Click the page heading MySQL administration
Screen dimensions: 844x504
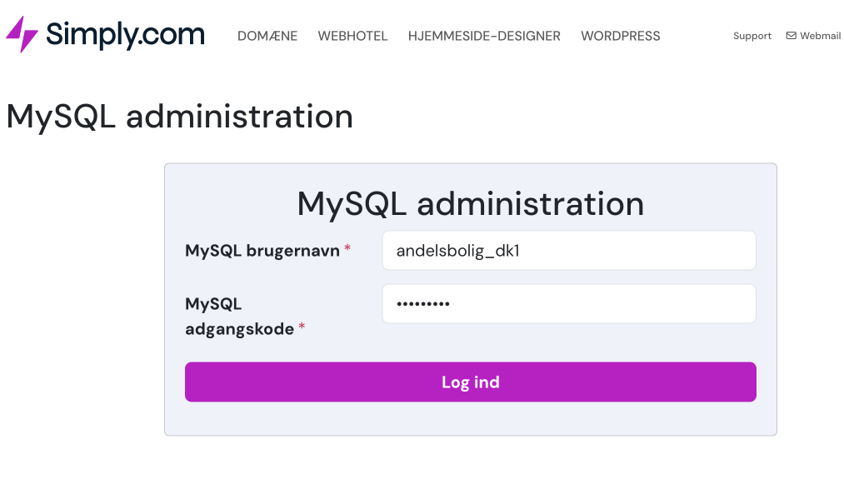180,117
